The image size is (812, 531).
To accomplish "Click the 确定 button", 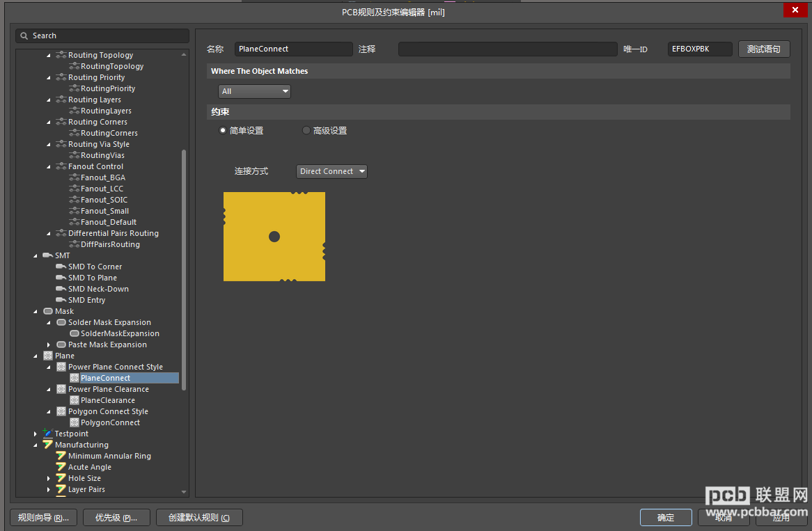I will click(666, 518).
